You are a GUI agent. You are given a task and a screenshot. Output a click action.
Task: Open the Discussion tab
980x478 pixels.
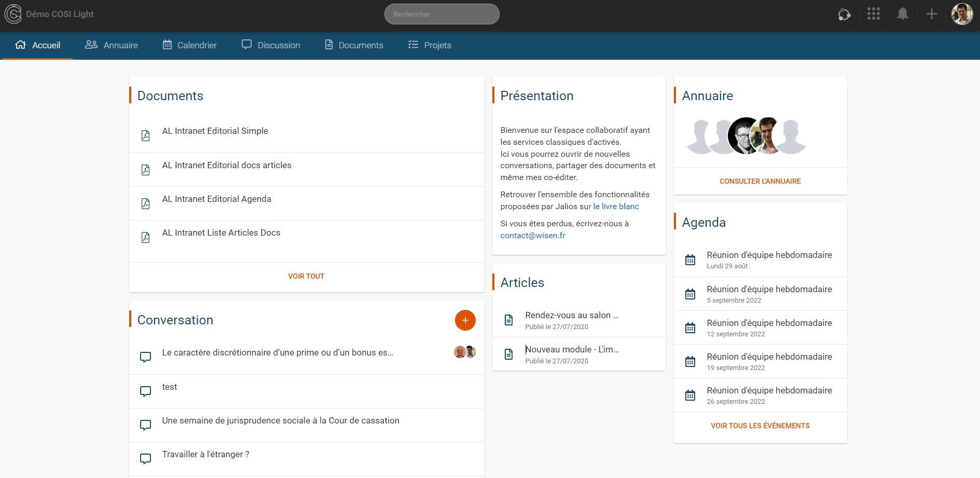click(271, 45)
